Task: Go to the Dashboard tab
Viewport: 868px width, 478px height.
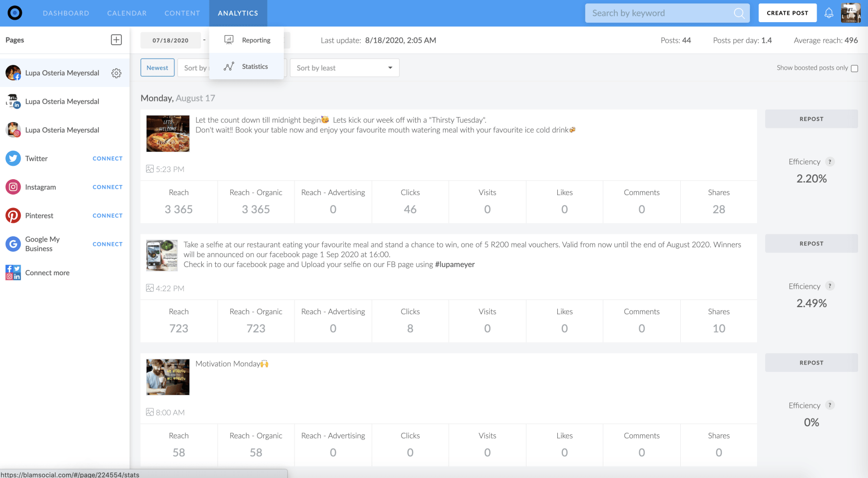Action: coord(66,13)
